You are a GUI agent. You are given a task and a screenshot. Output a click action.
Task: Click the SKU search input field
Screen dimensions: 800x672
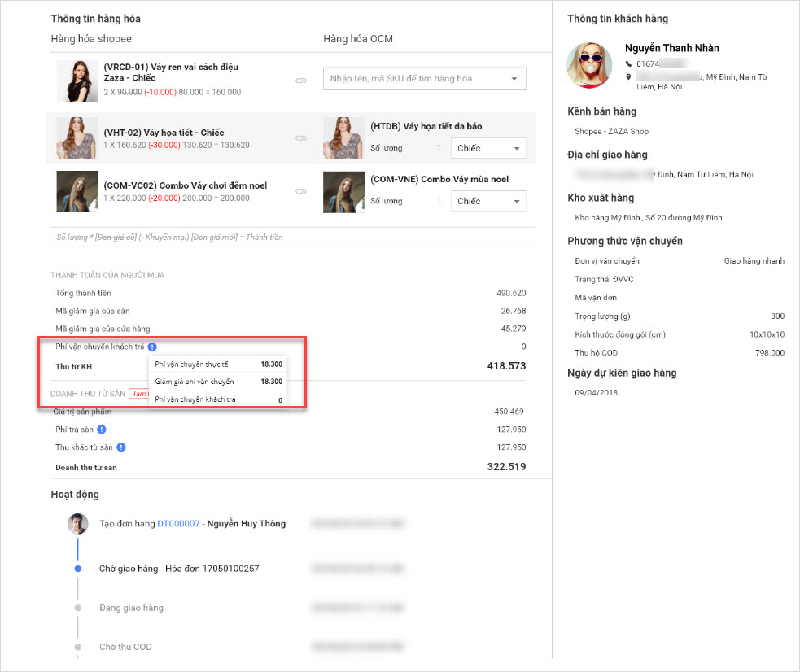425,79
